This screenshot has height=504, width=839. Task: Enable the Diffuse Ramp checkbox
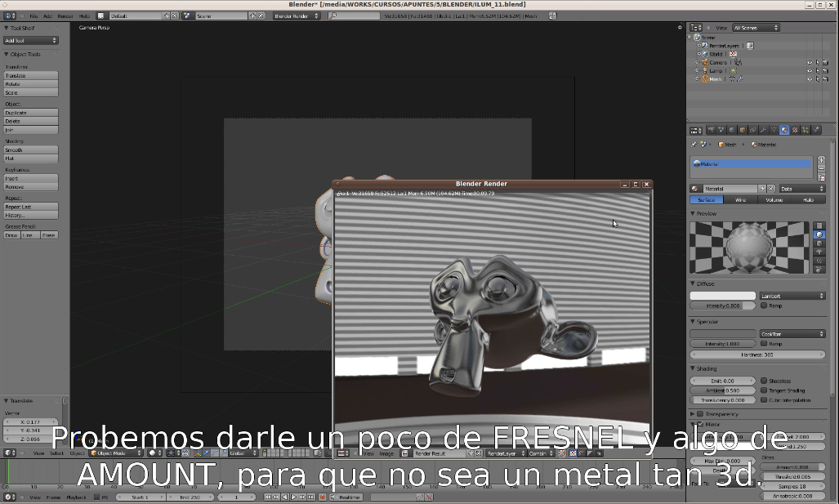[764, 306]
